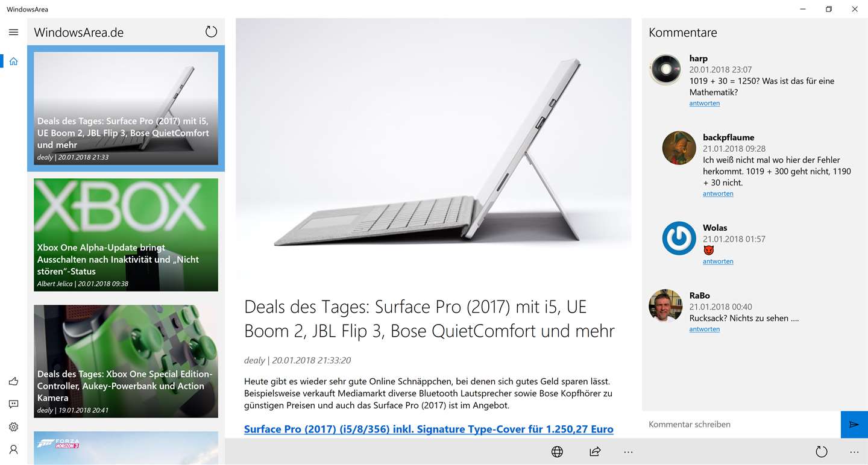This screenshot has height=465, width=868.
Task: Open article in browser via globe icon
Action: pos(557,452)
